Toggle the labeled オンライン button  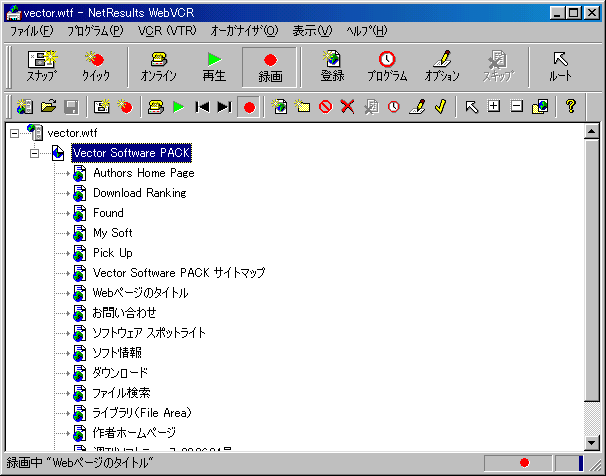coord(159,67)
